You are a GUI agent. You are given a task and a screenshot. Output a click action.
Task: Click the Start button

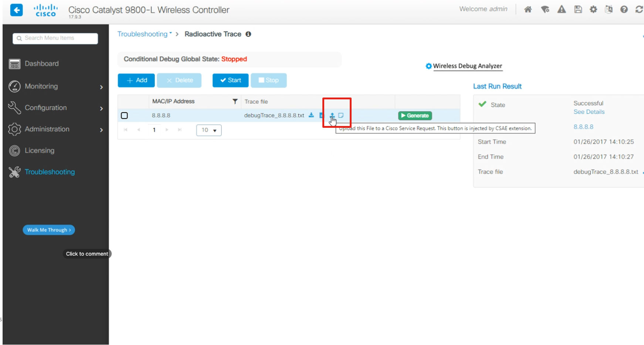pos(231,80)
